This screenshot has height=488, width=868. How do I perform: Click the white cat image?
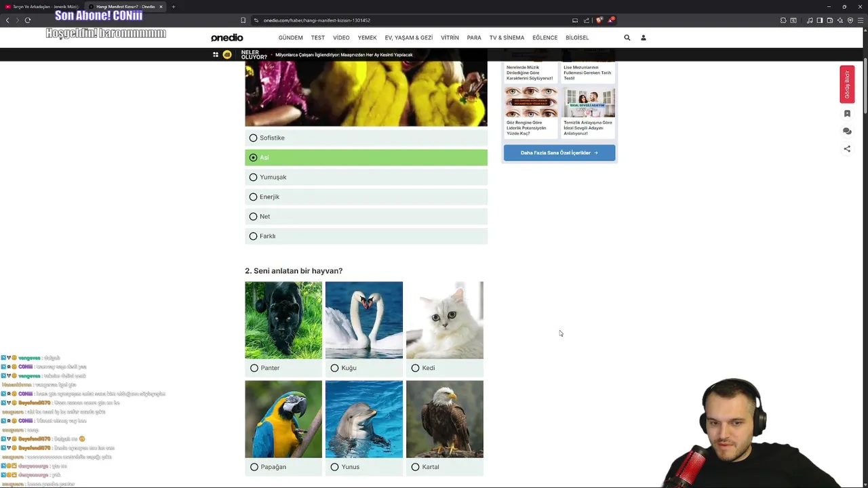tap(445, 320)
